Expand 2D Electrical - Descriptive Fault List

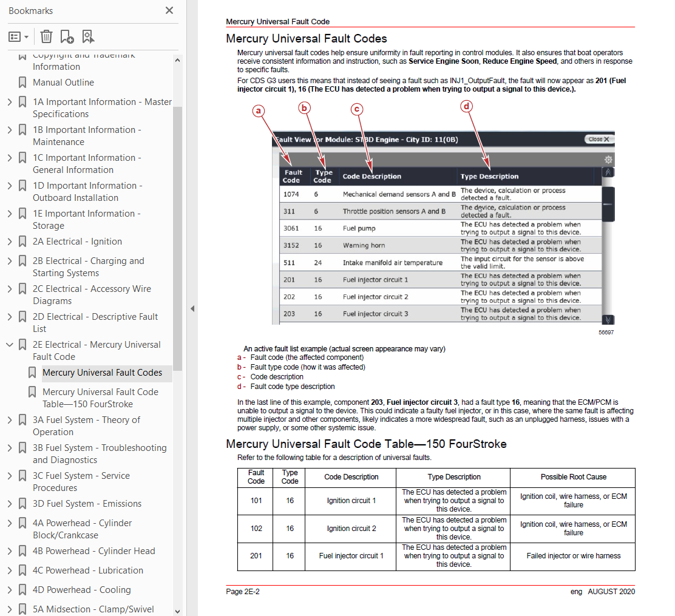10,317
